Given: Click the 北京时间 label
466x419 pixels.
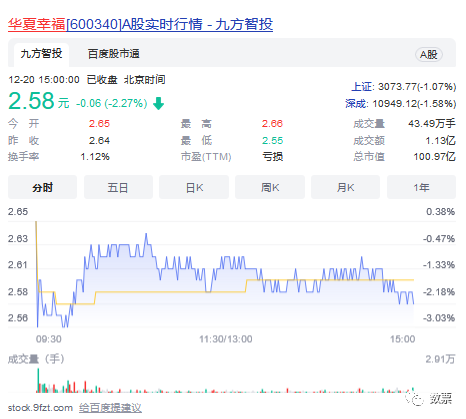Looking at the screenshot, I should 145,80.
